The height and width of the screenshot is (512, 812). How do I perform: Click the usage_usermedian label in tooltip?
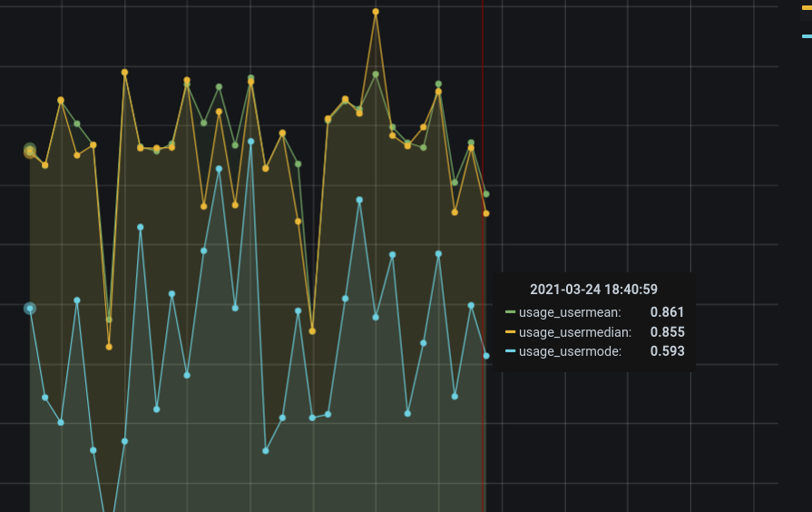[x=575, y=332]
